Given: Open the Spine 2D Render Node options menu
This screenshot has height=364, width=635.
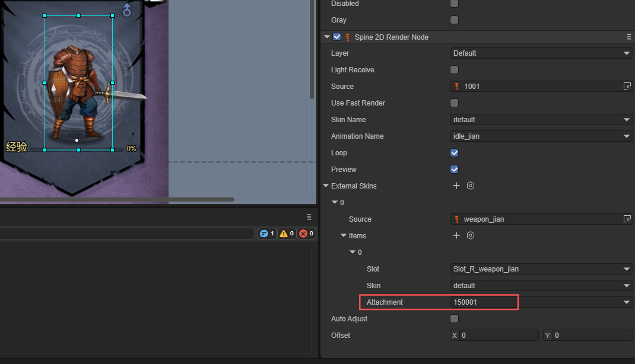Looking at the screenshot, I should [629, 37].
